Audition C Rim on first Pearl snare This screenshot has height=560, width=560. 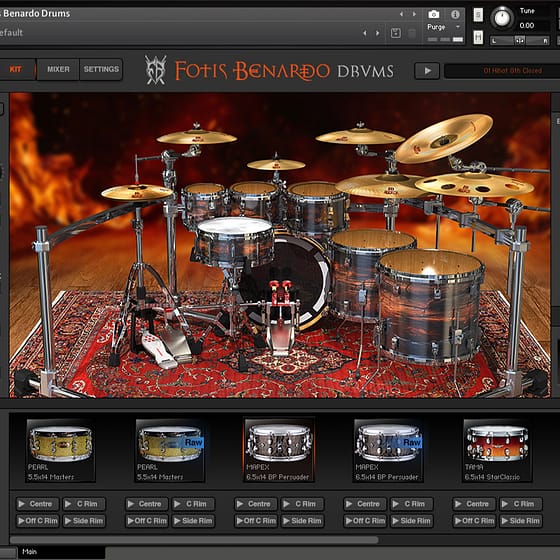tap(84, 504)
